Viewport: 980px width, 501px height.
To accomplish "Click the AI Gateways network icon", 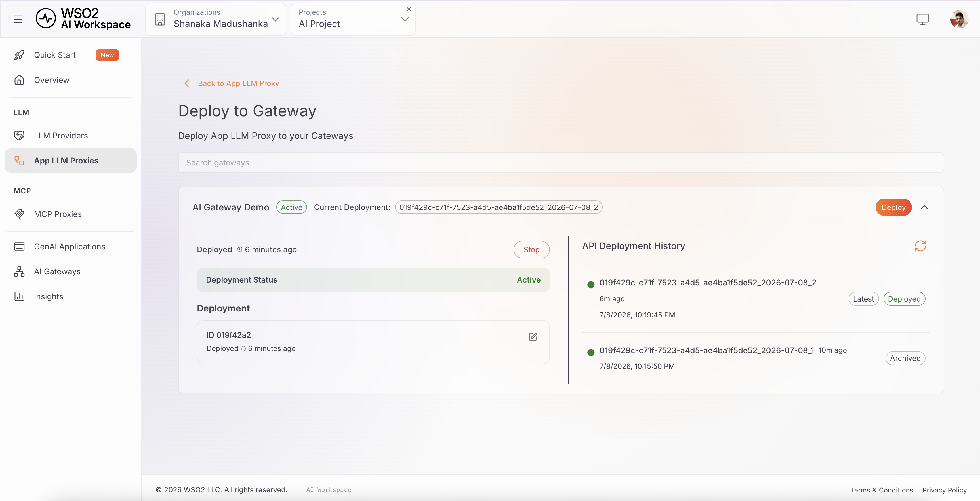I will (19, 271).
